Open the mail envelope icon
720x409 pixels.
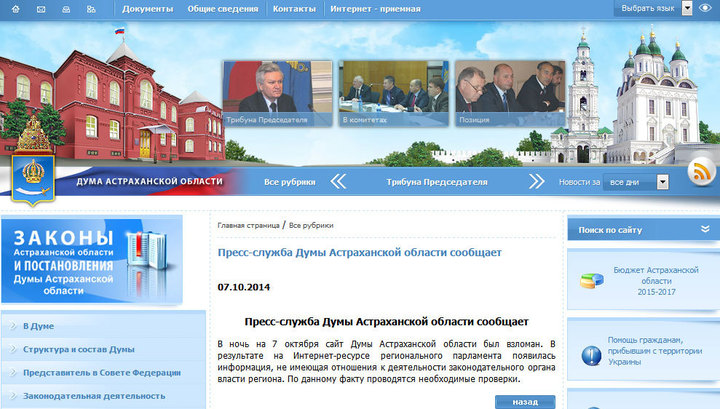41,9
